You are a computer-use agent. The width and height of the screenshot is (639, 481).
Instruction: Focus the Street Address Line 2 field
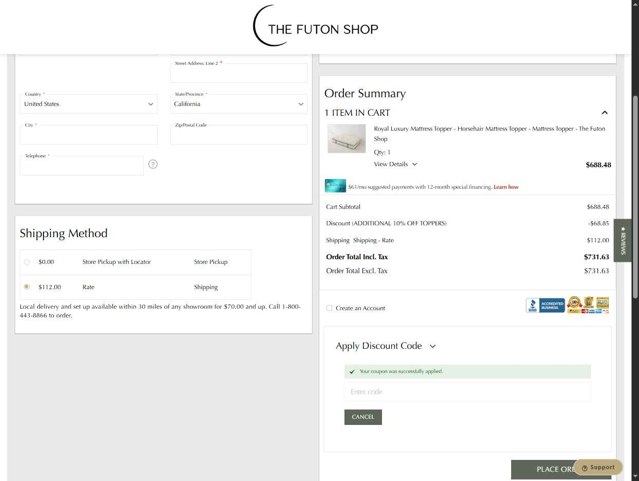tap(239, 73)
